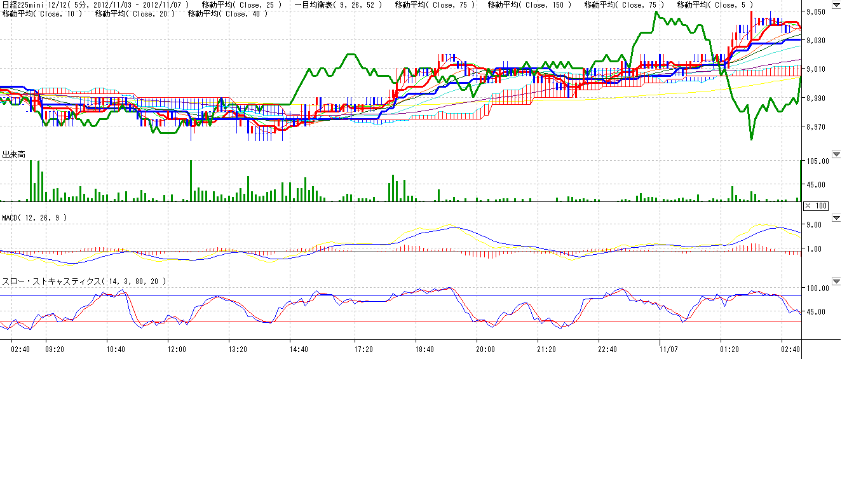Click the × 100 volume multiplier box

pyautogui.click(x=815, y=206)
